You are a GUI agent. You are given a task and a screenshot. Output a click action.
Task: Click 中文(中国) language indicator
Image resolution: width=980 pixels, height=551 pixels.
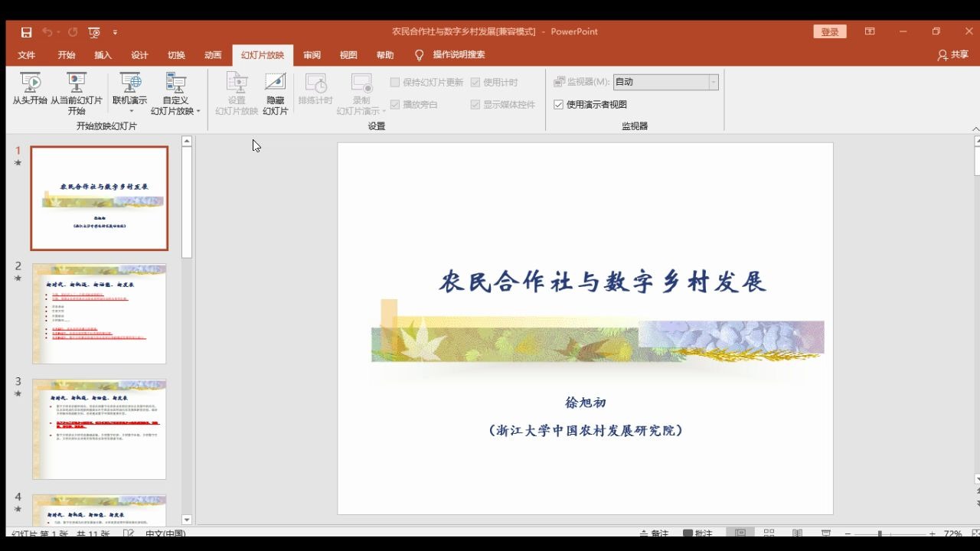(x=165, y=533)
